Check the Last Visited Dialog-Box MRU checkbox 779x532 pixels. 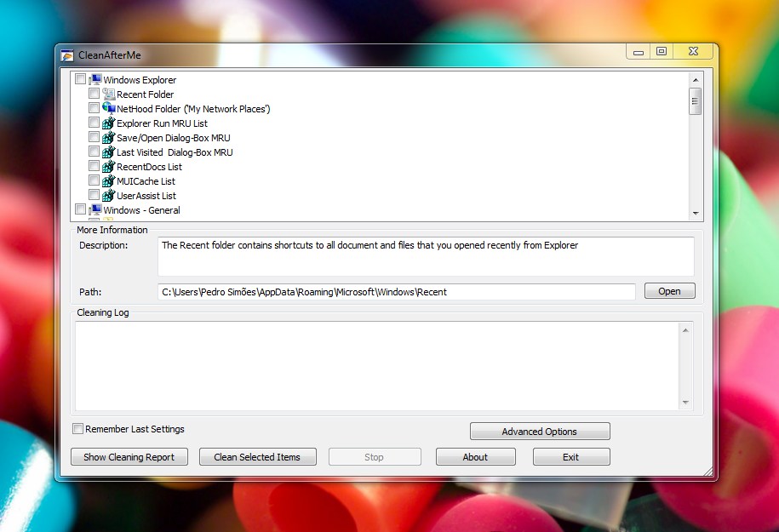click(94, 151)
